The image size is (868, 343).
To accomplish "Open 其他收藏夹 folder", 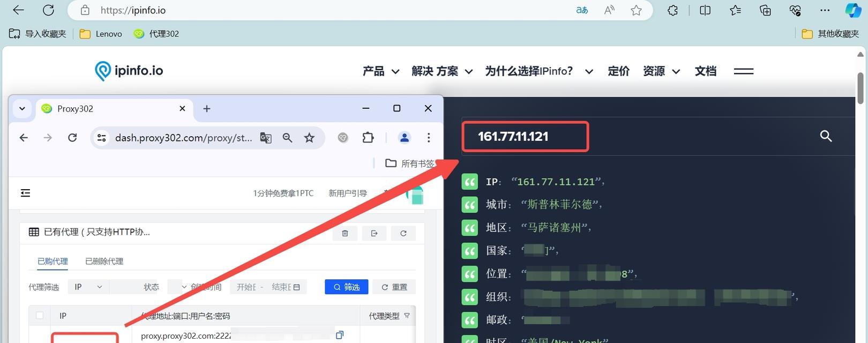I will tap(830, 34).
